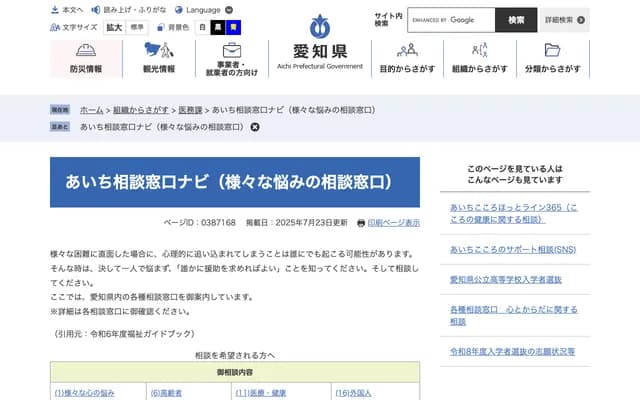This screenshot has height=400, width=640.
Task: Reset text size with 標準 button
Action: click(x=137, y=27)
